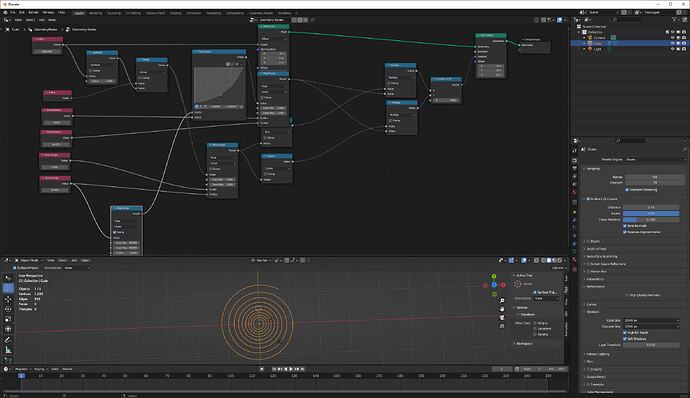Open the File menu

[13, 12]
